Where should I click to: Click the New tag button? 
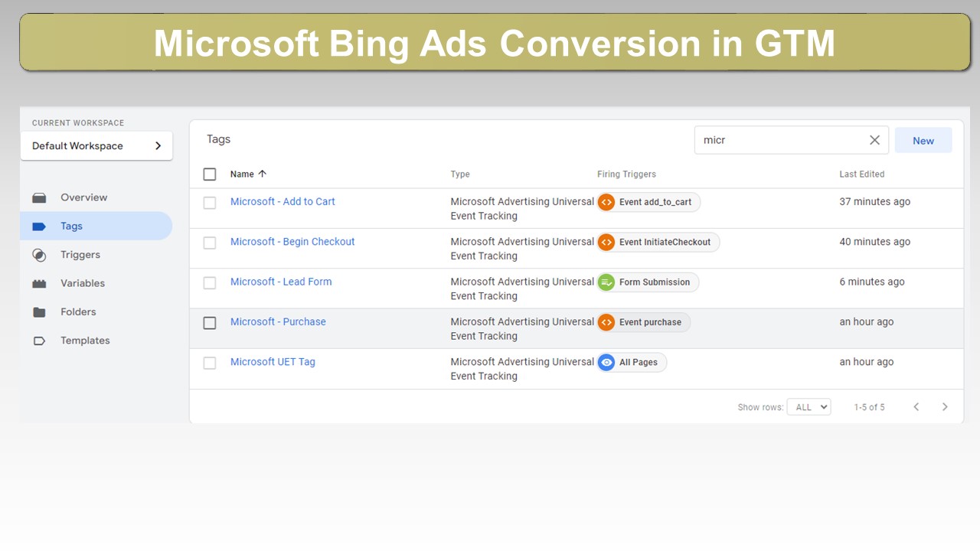(x=923, y=140)
